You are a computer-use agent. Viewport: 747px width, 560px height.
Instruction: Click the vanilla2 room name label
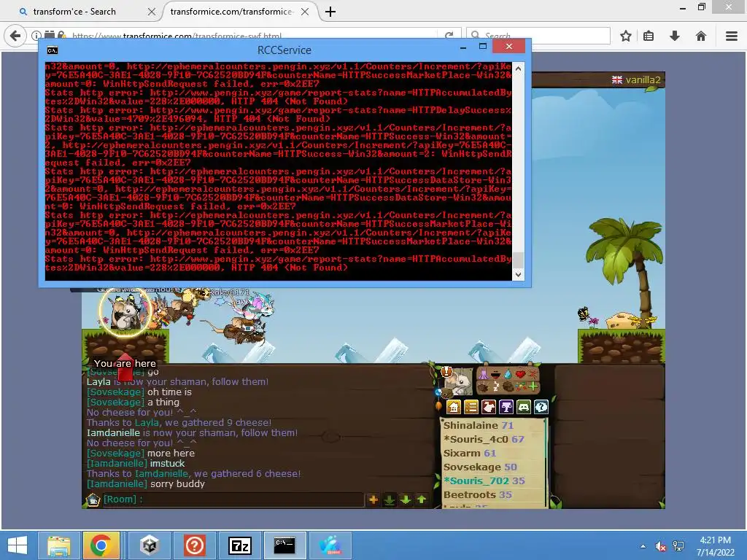coord(643,79)
